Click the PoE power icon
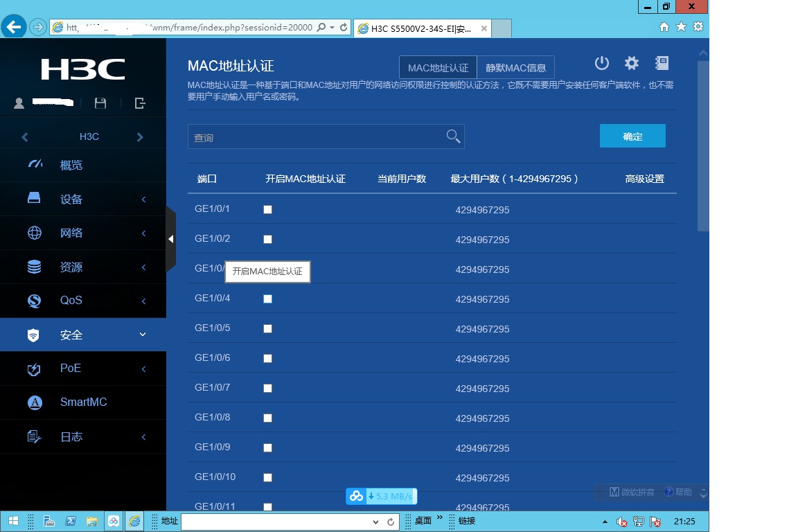The width and height of the screenshot is (798, 532). (33, 369)
